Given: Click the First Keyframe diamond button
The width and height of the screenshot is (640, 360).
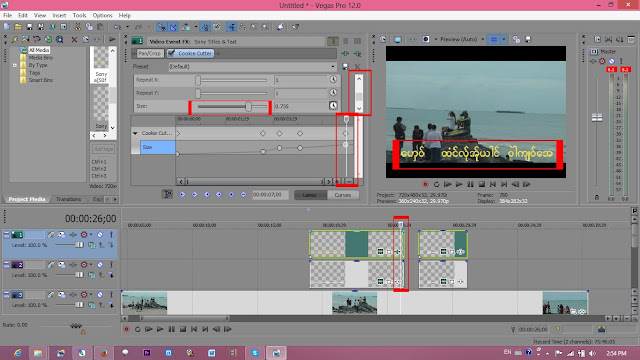Looking at the screenshot, I should click(182, 195).
